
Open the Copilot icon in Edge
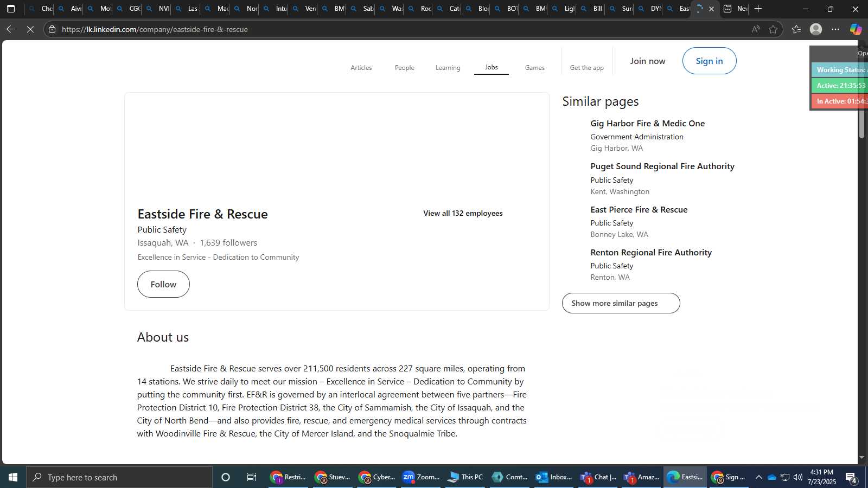click(x=856, y=29)
